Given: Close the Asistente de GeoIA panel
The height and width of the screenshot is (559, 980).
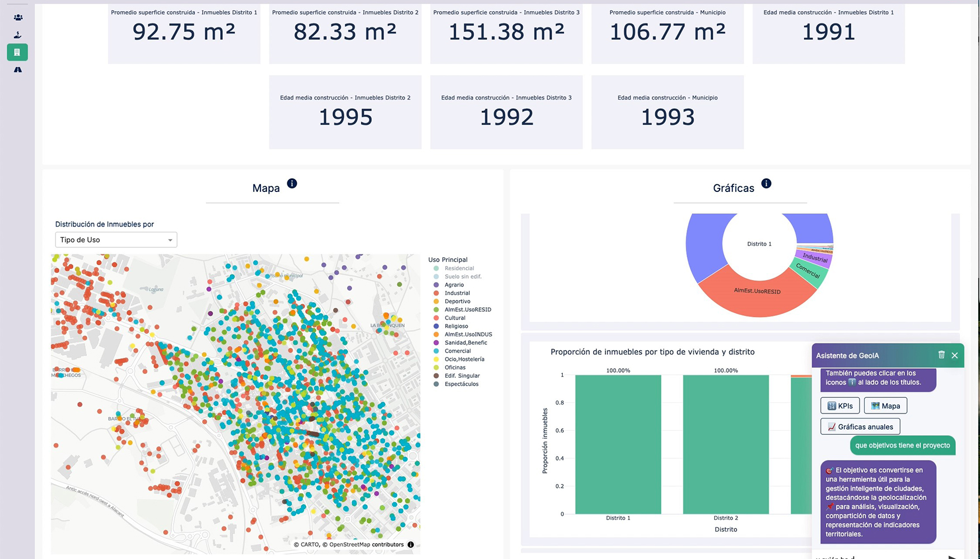Looking at the screenshot, I should point(955,355).
